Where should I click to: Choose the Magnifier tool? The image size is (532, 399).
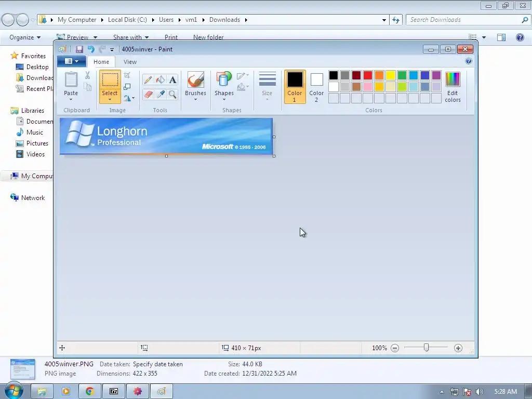(172, 94)
